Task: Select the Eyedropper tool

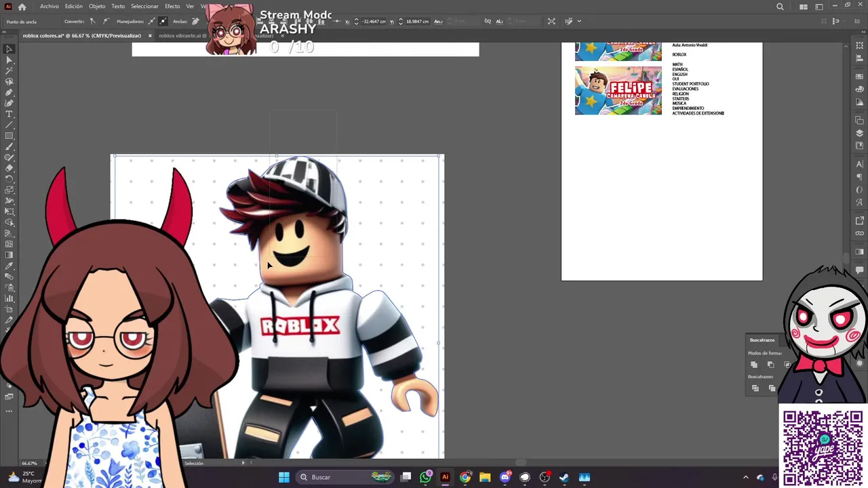Action: point(9,266)
